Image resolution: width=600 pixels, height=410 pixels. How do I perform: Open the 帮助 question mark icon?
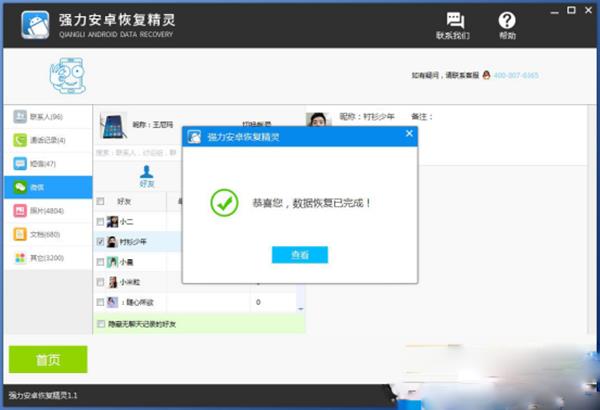tap(507, 21)
